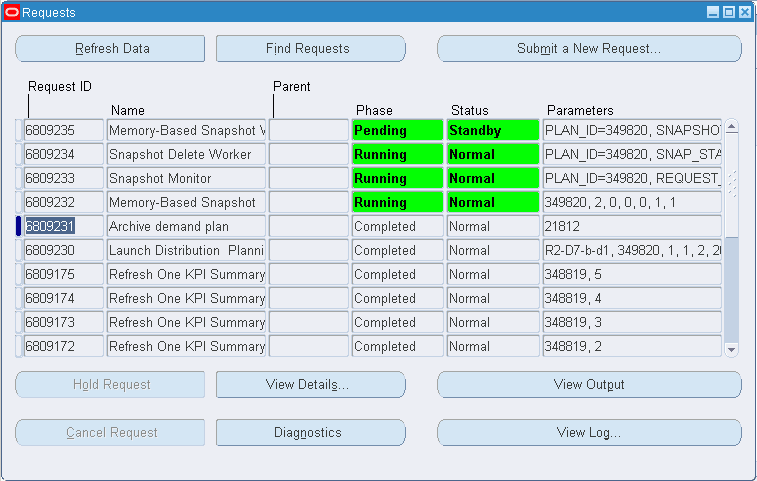This screenshot has height=481, width=757.
Task: Open View Details for selected request
Action: (310, 384)
